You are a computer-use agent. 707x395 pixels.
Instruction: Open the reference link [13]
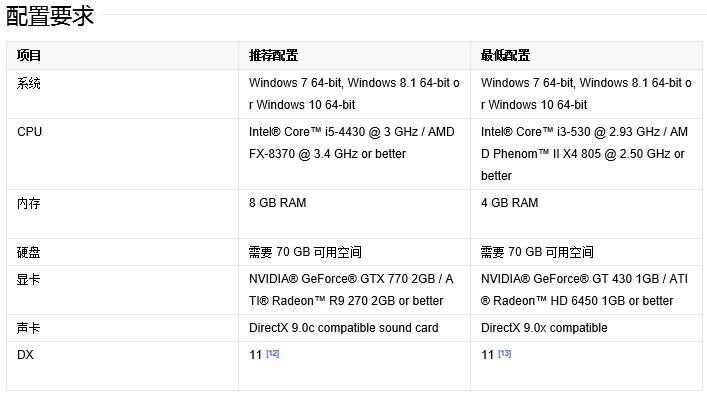504,354
